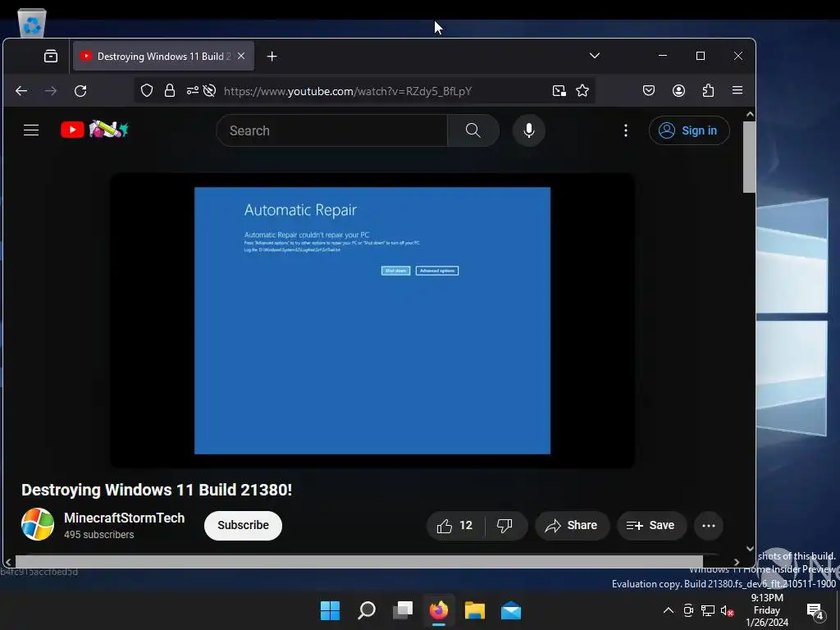Viewport: 840px width, 630px height.
Task: Open muted volume tray icon
Action: (727, 610)
